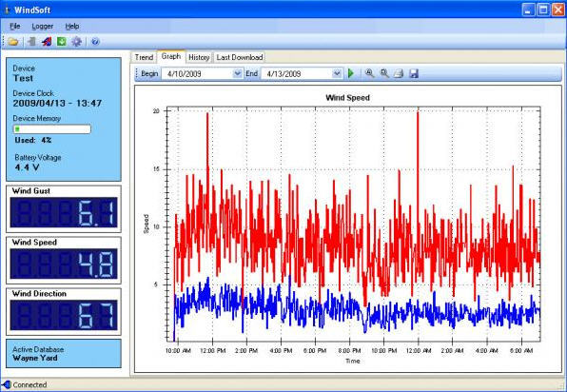Click the 'Wind Speed' chart title
567x392 pixels.
347,98
